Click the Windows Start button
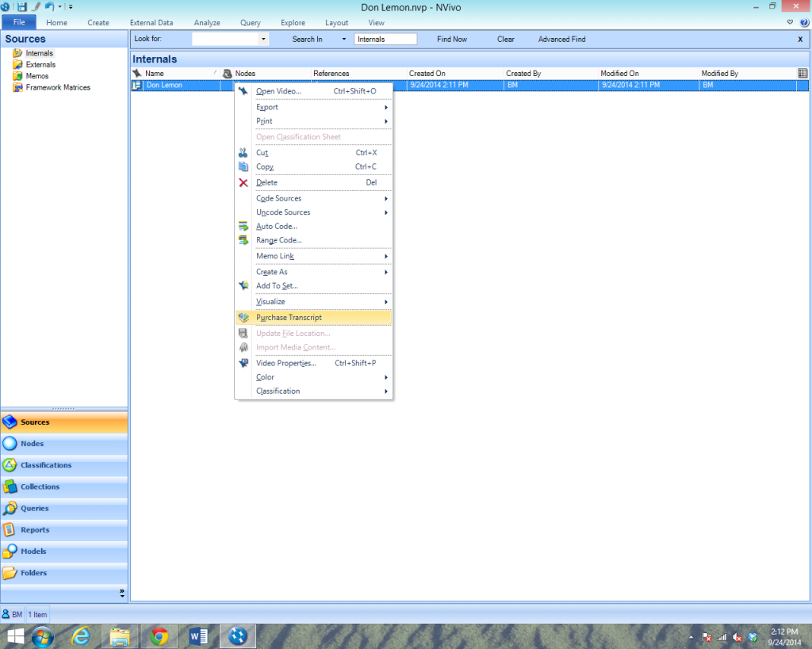The width and height of the screenshot is (812, 649). click(14, 636)
